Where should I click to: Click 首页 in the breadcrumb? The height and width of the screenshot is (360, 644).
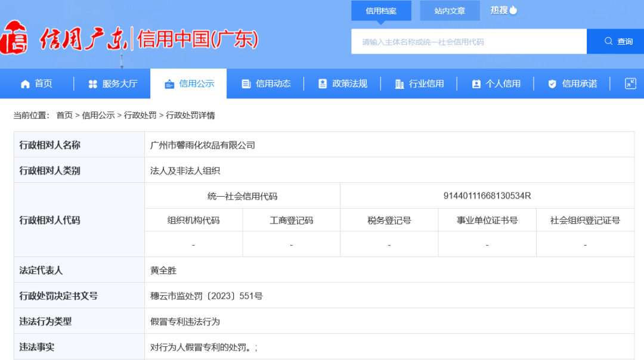click(x=64, y=116)
